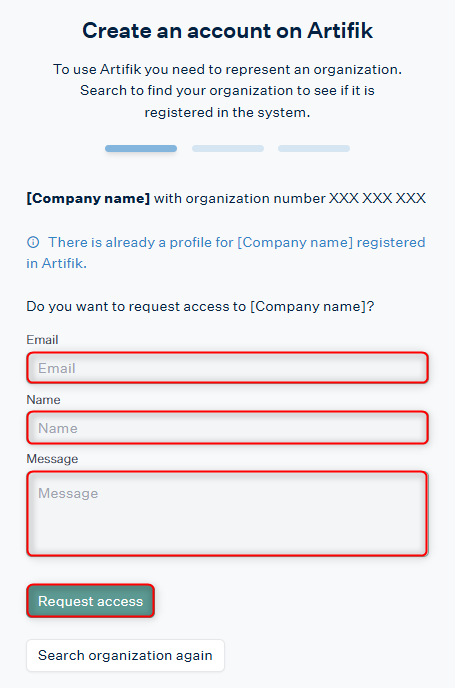Click the lower empty area of the Message box
This screenshot has width=455, height=688.
pos(227,533)
